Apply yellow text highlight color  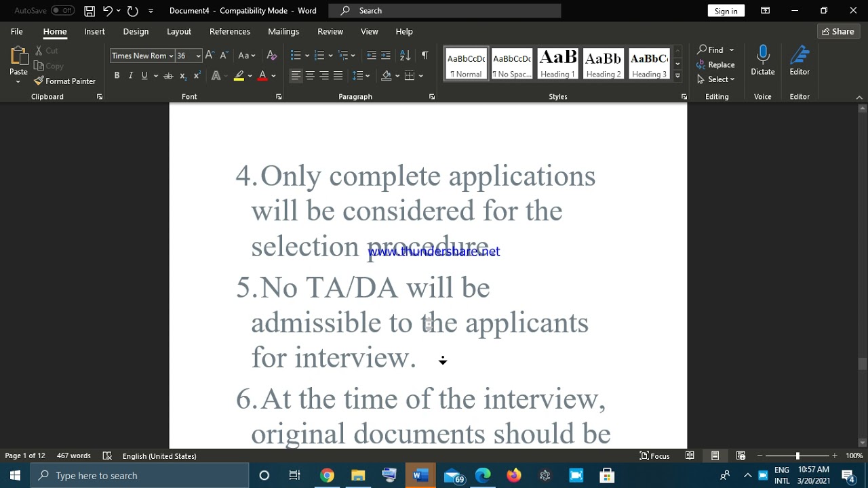click(239, 76)
